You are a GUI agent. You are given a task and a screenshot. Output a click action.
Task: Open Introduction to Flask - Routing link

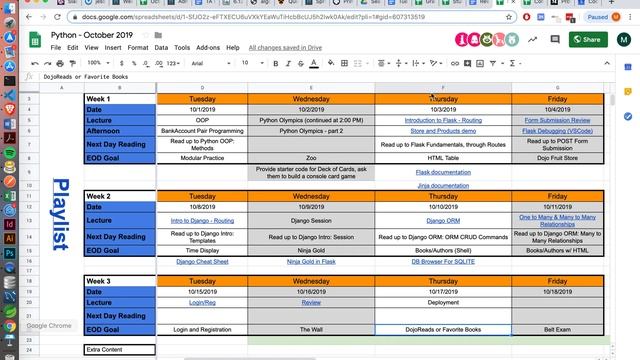[x=443, y=120]
